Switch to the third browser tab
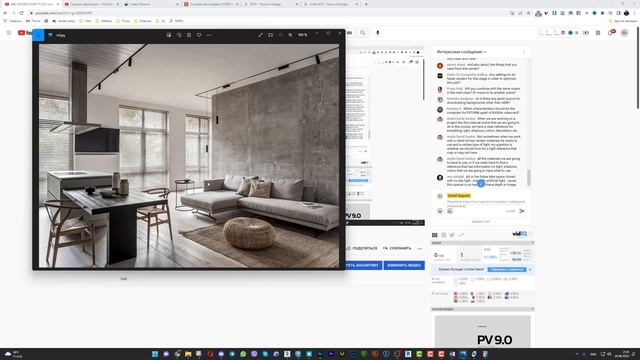640x360 pixels. pos(151,4)
